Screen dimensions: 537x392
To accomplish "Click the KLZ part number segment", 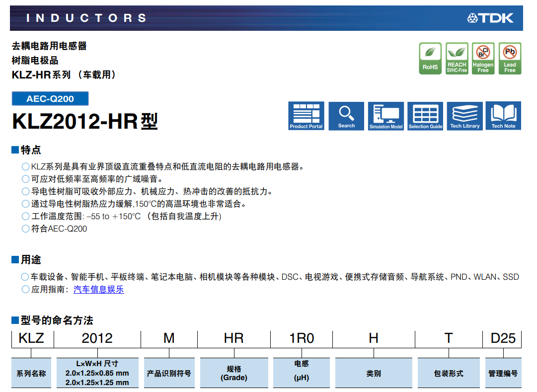I will click(31, 338).
